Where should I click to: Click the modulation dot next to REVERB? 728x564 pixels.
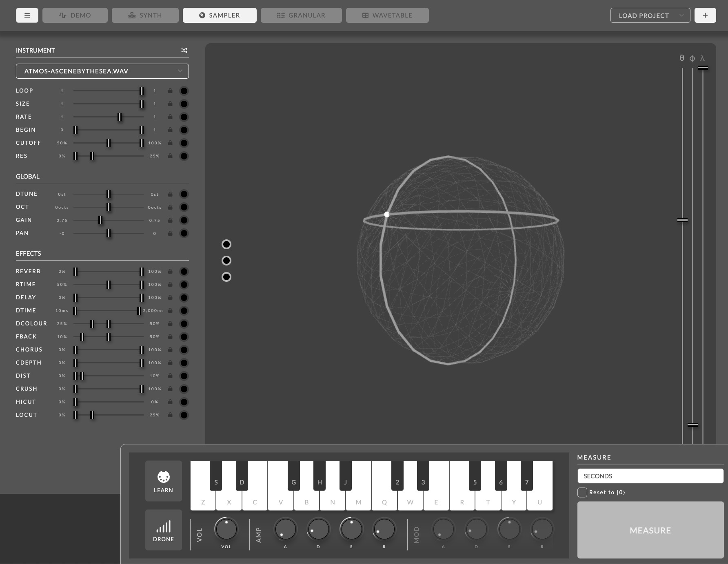tap(184, 271)
